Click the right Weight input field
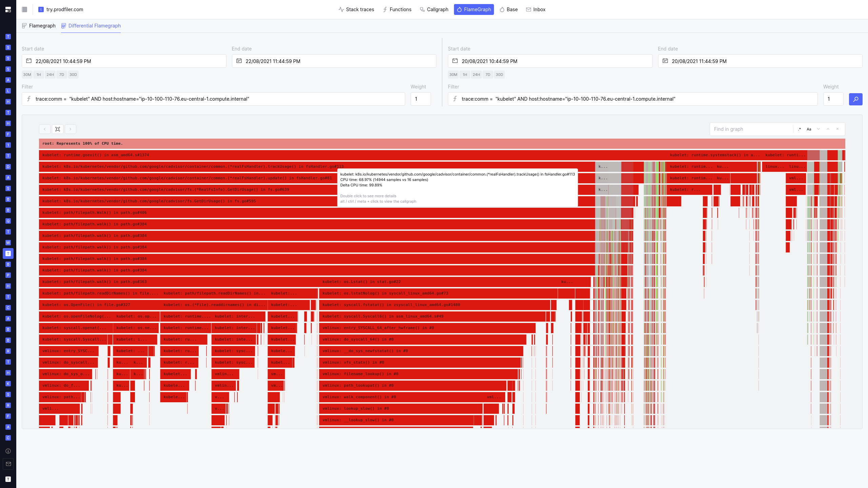Image resolution: width=868 pixels, height=488 pixels. click(833, 99)
